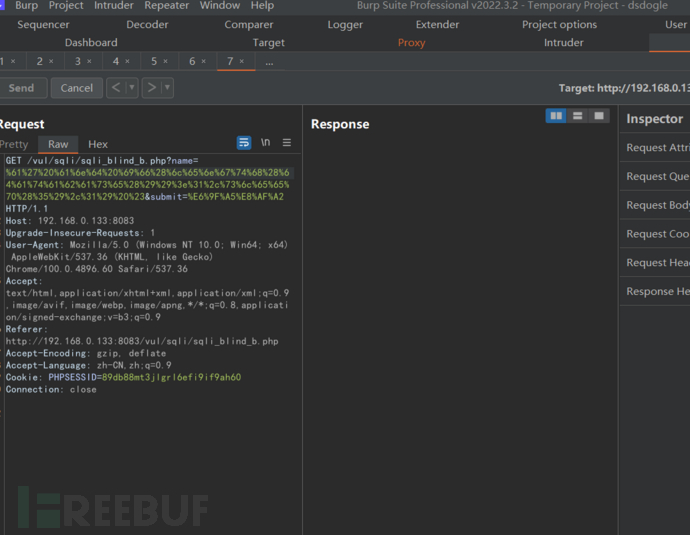Open Proxy tab
The height and width of the screenshot is (535, 690).
(x=411, y=43)
